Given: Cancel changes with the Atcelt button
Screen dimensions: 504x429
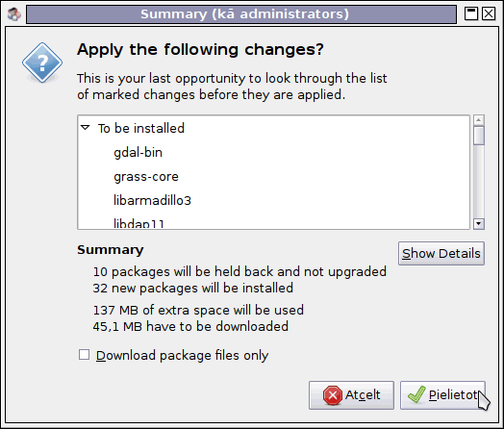Looking at the screenshot, I should click(x=351, y=395).
